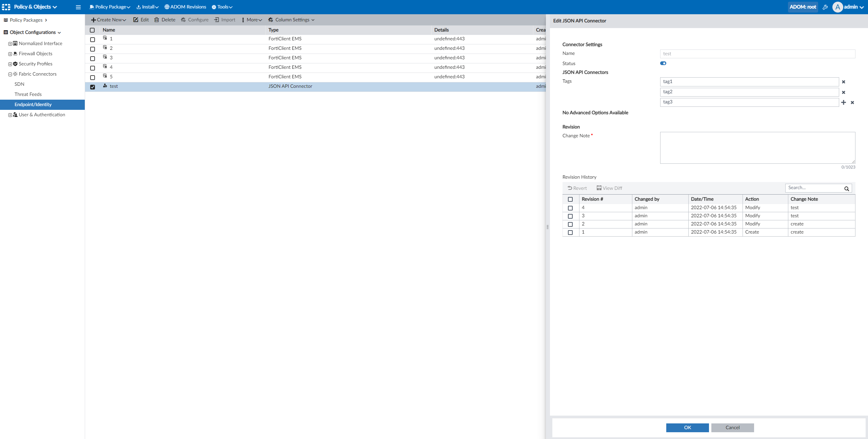Check the box for revision 4
The height and width of the screenshot is (439, 868).
click(x=570, y=208)
